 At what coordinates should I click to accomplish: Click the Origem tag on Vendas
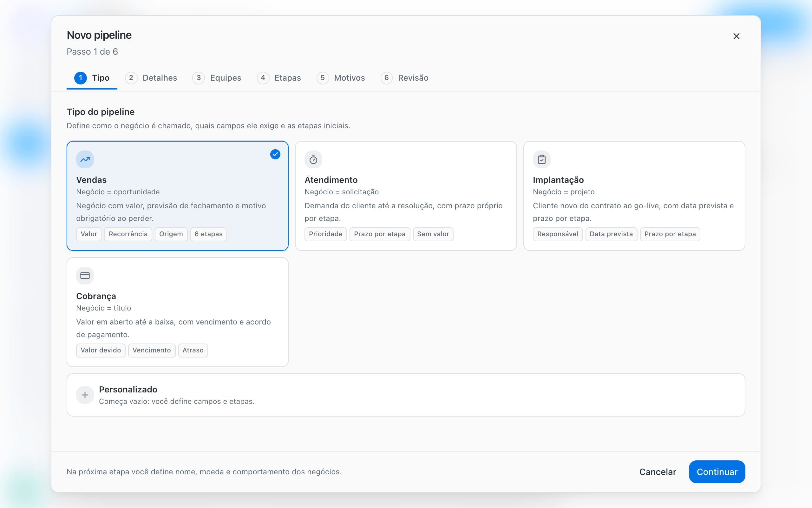pos(171,234)
